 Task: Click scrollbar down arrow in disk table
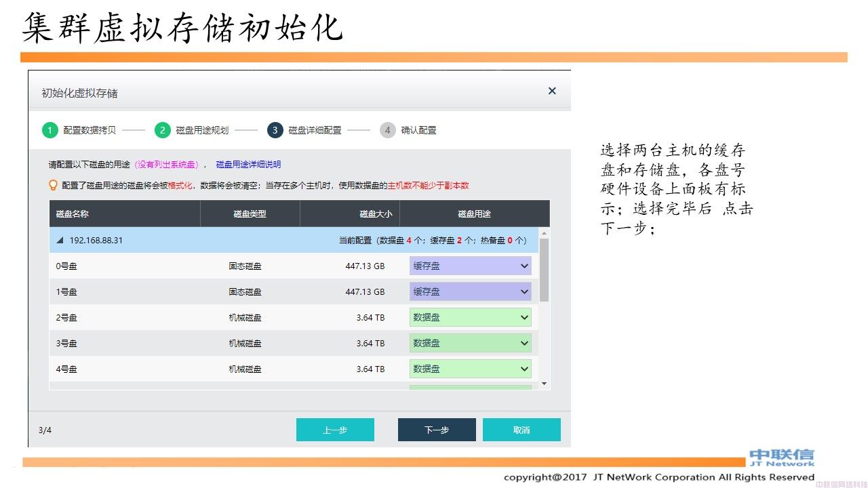544,384
